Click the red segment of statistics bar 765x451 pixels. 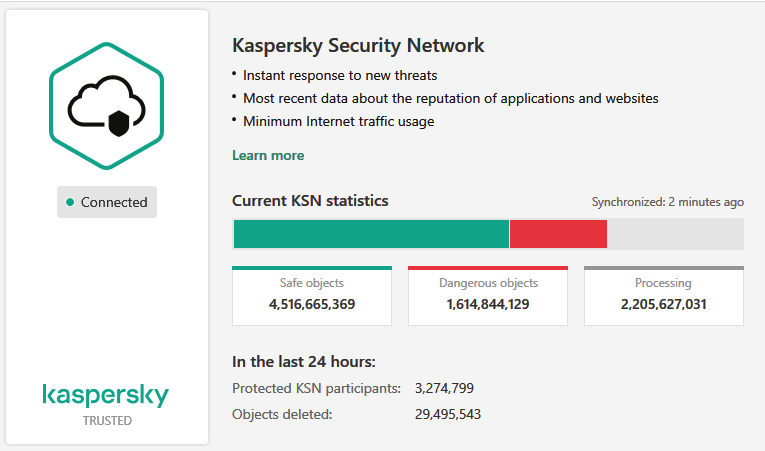click(558, 234)
